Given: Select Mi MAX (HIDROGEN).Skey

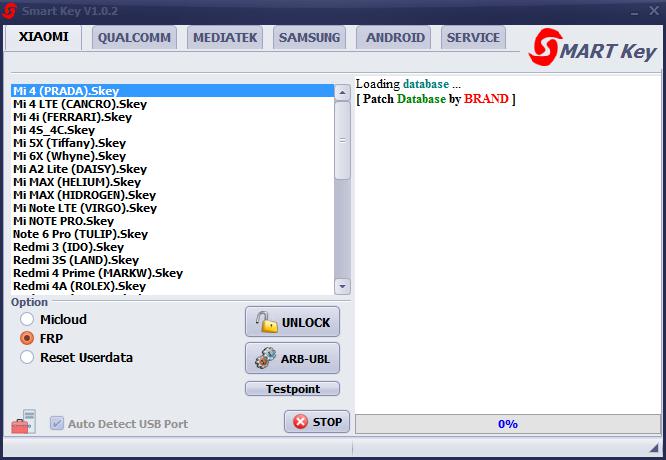Looking at the screenshot, I should coord(172,195).
